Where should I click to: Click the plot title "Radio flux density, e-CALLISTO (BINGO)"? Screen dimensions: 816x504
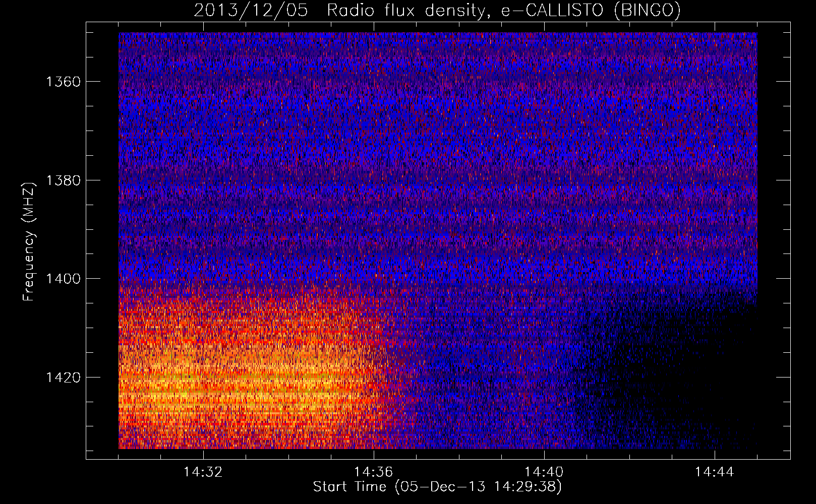tap(504, 10)
